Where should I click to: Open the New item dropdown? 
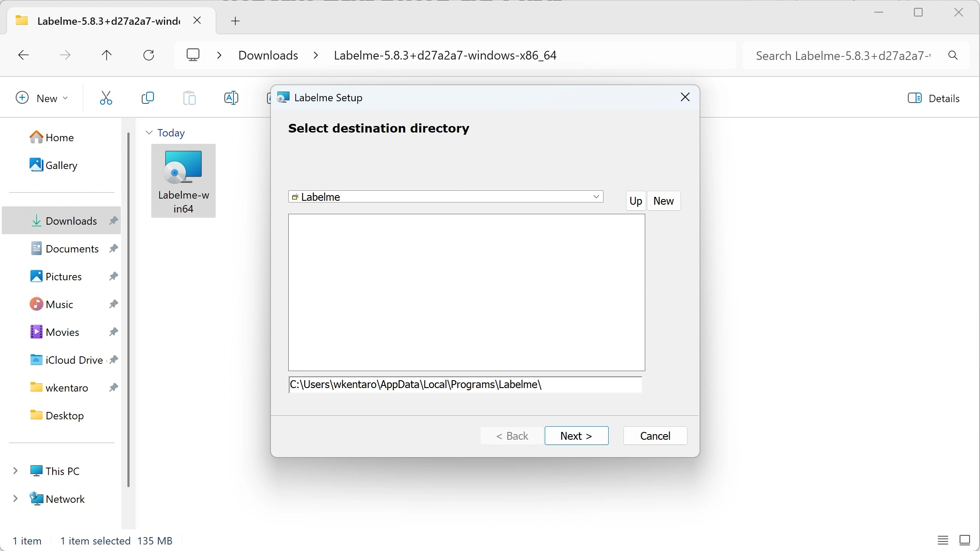point(42,98)
